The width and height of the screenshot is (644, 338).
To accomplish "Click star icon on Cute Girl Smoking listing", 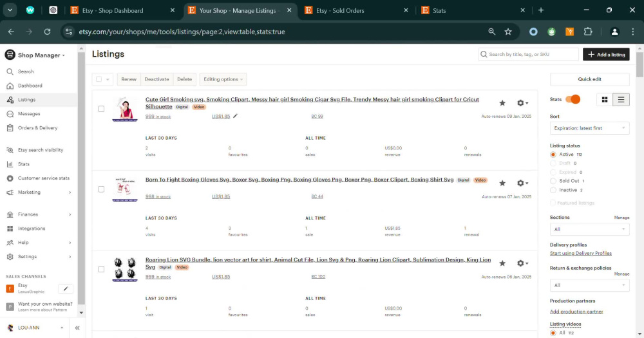I will click(x=502, y=103).
